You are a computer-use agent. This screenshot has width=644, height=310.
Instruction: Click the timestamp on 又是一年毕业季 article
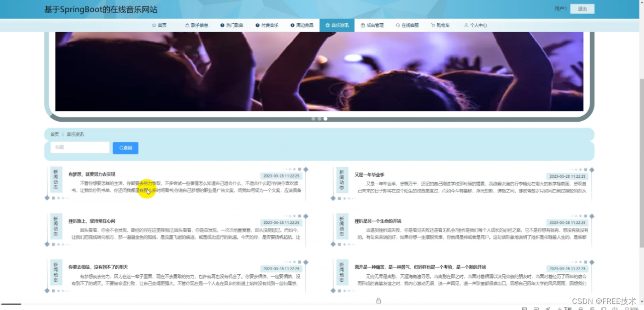[x=568, y=176]
